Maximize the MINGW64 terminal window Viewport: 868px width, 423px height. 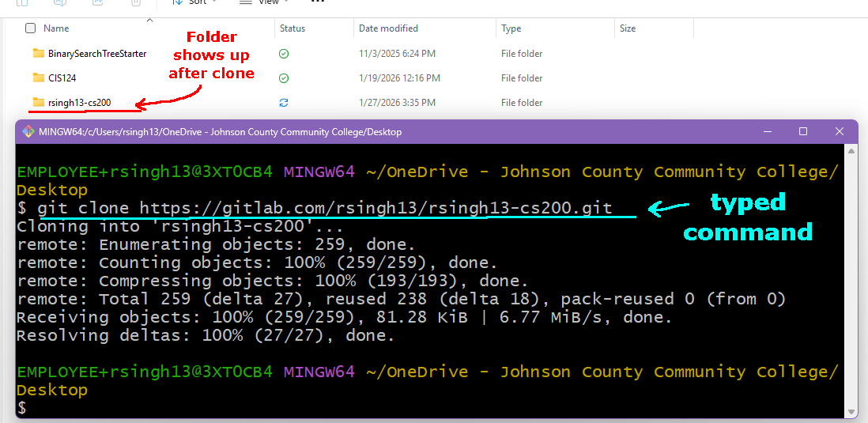[803, 132]
